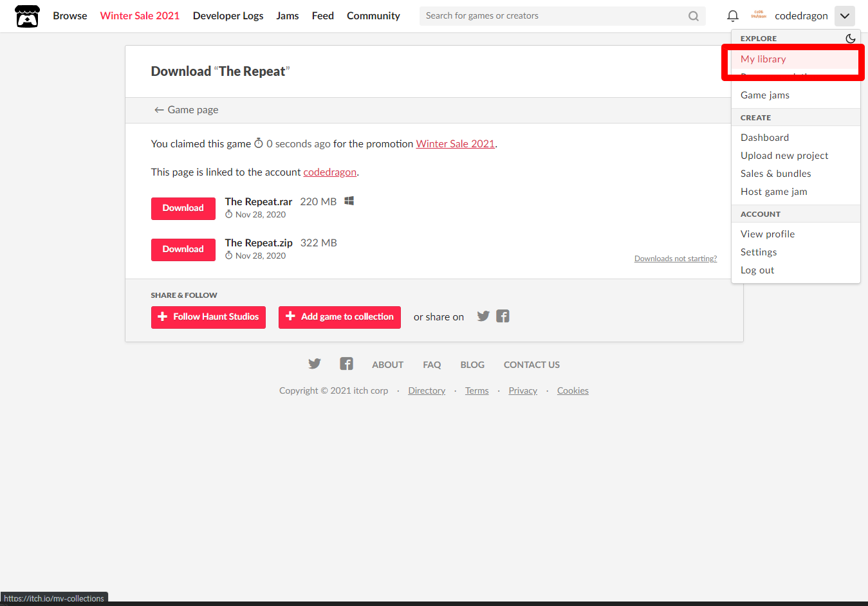Click codedragon username in header
Viewport: 868px width, 606px height.
801,16
